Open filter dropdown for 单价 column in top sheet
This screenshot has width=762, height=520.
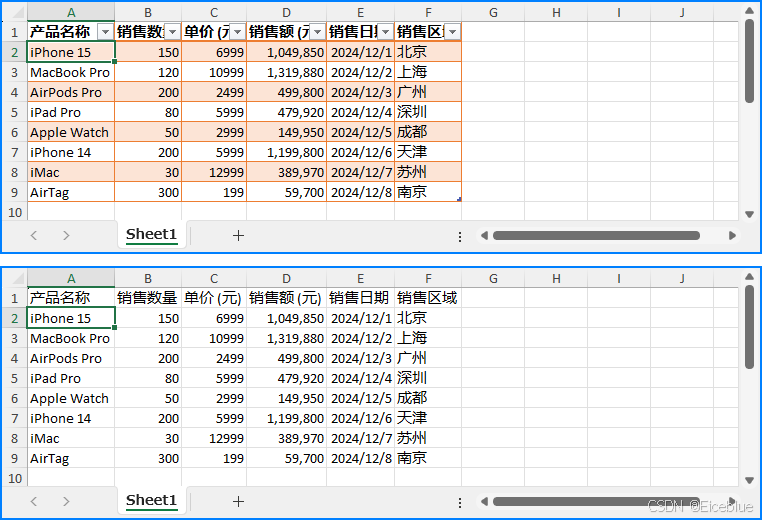pos(237,32)
